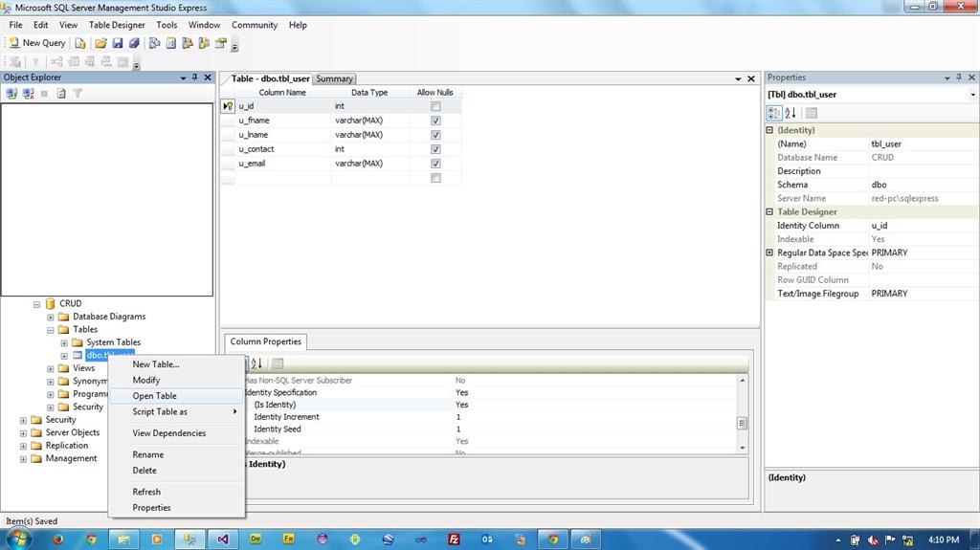Collapse the CRUD database node
The image size is (980, 550).
click(x=37, y=304)
